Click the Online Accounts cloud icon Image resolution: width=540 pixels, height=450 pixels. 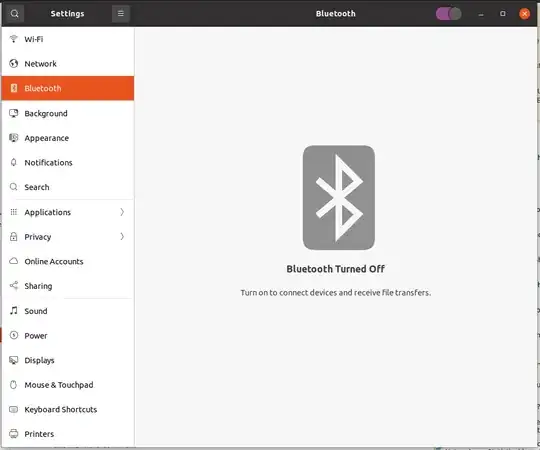pos(13,261)
